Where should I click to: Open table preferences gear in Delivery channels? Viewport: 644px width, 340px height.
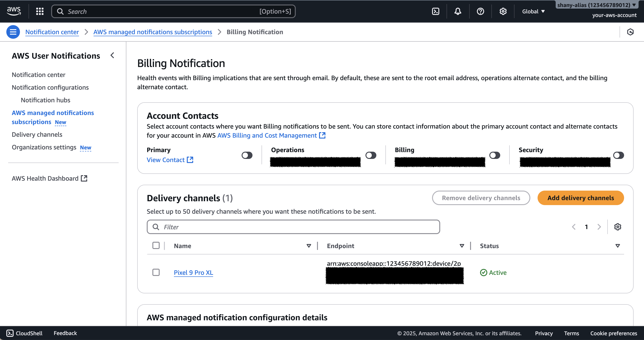(x=618, y=227)
